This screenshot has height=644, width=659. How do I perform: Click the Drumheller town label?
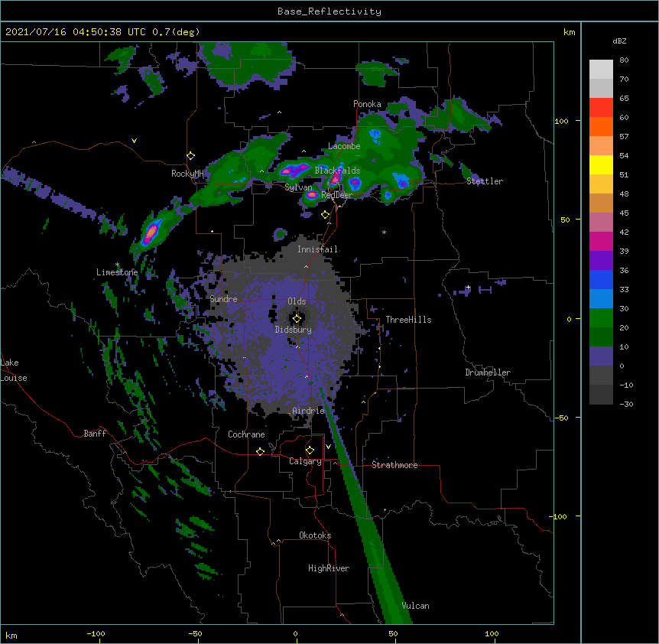(488, 372)
